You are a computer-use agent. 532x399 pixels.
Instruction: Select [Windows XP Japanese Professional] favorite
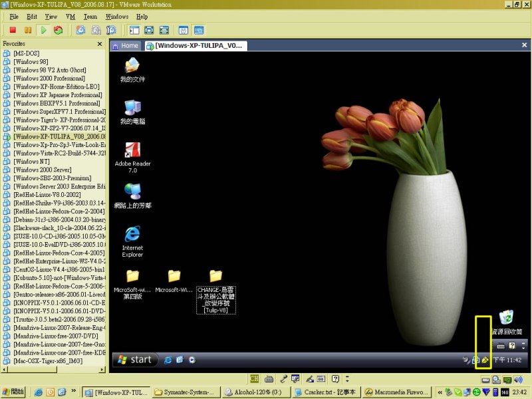(58, 95)
